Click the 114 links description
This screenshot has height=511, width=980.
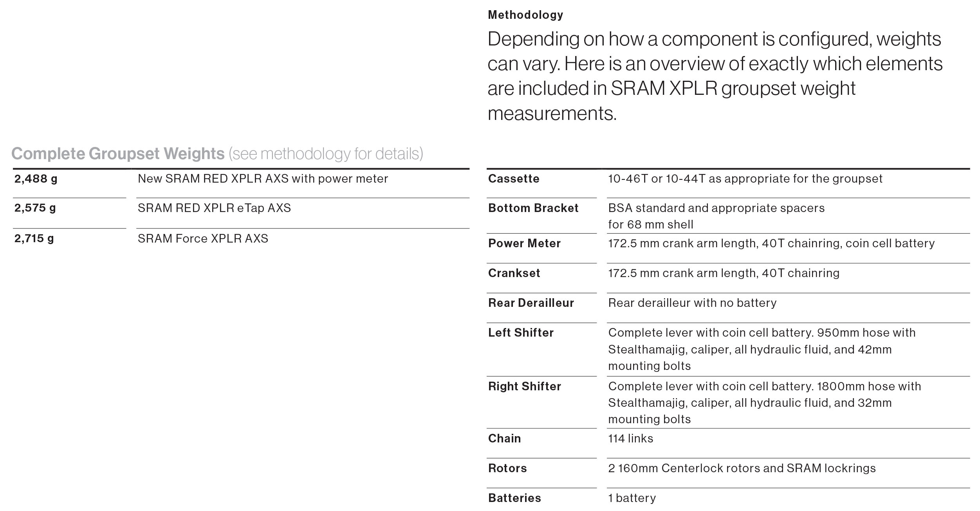(x=630, y=439)
